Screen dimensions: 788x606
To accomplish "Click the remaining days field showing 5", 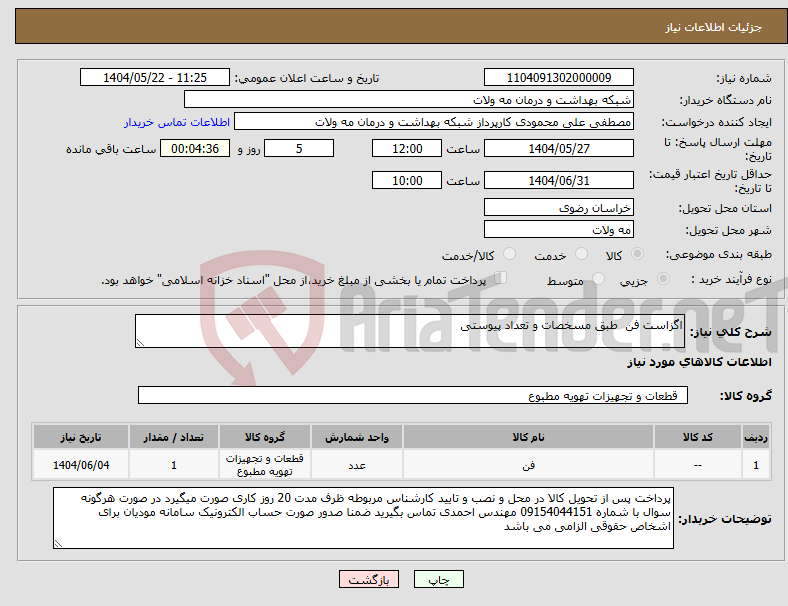I will 299,148.
